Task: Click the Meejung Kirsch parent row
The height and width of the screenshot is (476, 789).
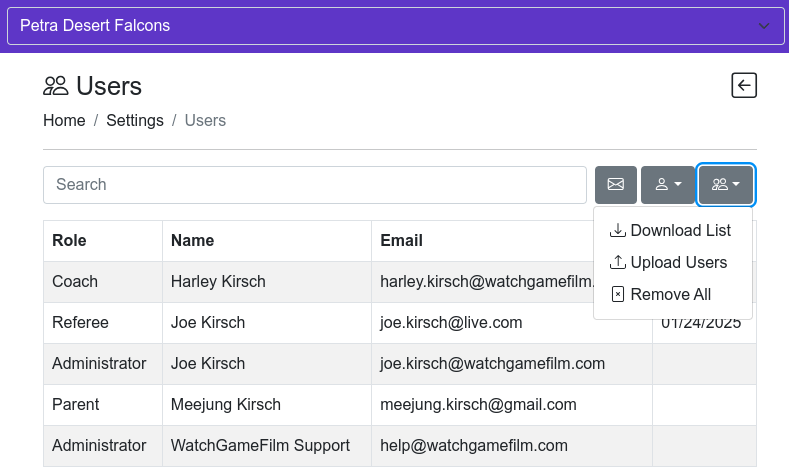Action: coord(400,405)
